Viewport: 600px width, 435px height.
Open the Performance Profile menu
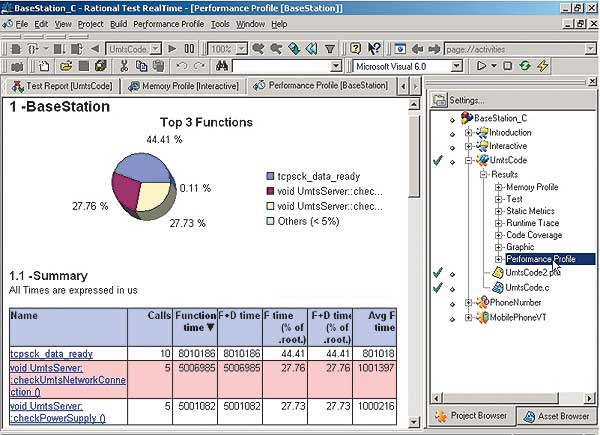coord(168,24)
